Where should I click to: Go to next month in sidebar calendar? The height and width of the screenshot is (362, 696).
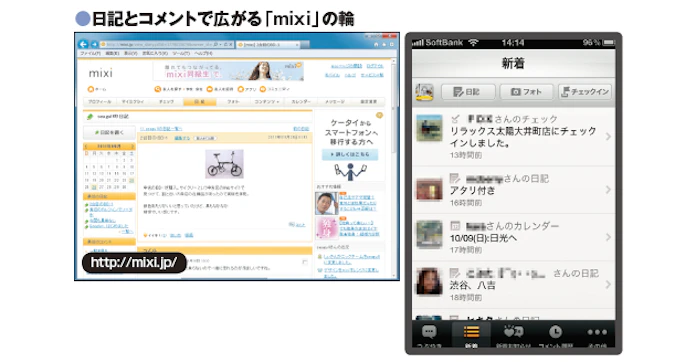(132, 146)
